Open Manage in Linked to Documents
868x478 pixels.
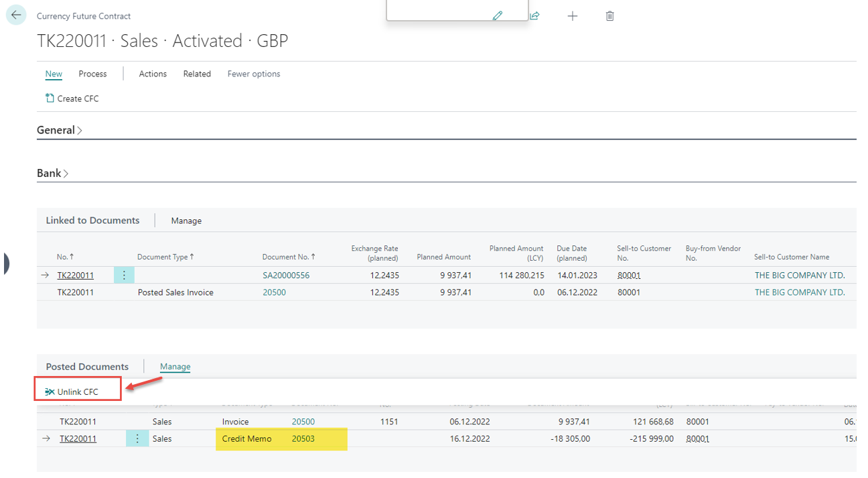[x=186, y=221]
